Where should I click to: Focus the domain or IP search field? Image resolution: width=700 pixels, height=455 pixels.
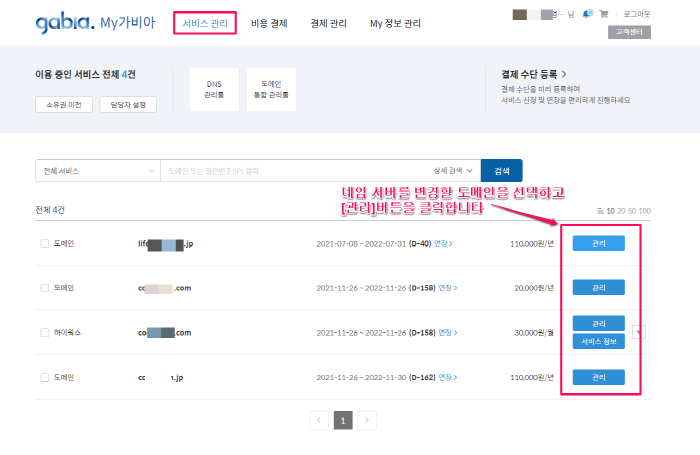(x=295, y=171)
